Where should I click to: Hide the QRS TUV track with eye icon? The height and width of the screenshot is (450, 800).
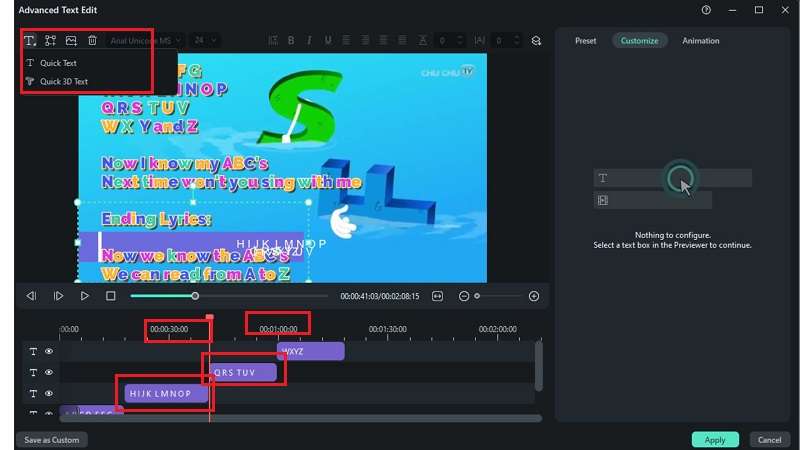[49, 372]
